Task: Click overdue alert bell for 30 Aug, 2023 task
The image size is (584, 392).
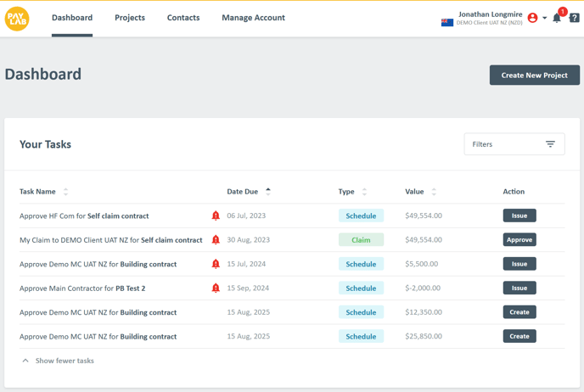Action: 216,240
